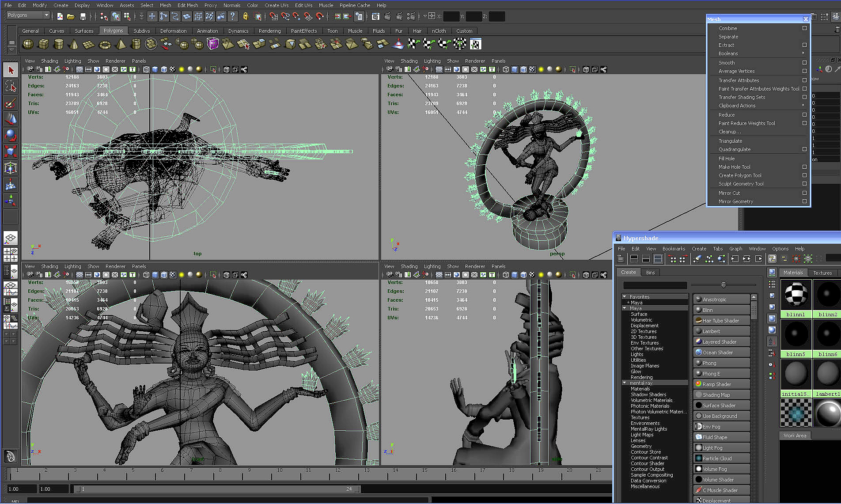The height and width of the screenshot is (504, 841).
Task: Switch to Hypershade Bins tab
Action: point(650,273)
